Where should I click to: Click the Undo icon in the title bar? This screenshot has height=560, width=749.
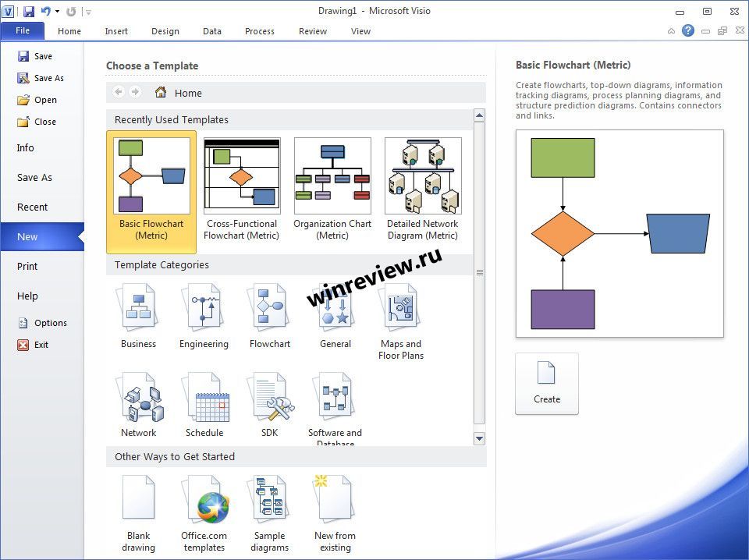pos(45,11)
